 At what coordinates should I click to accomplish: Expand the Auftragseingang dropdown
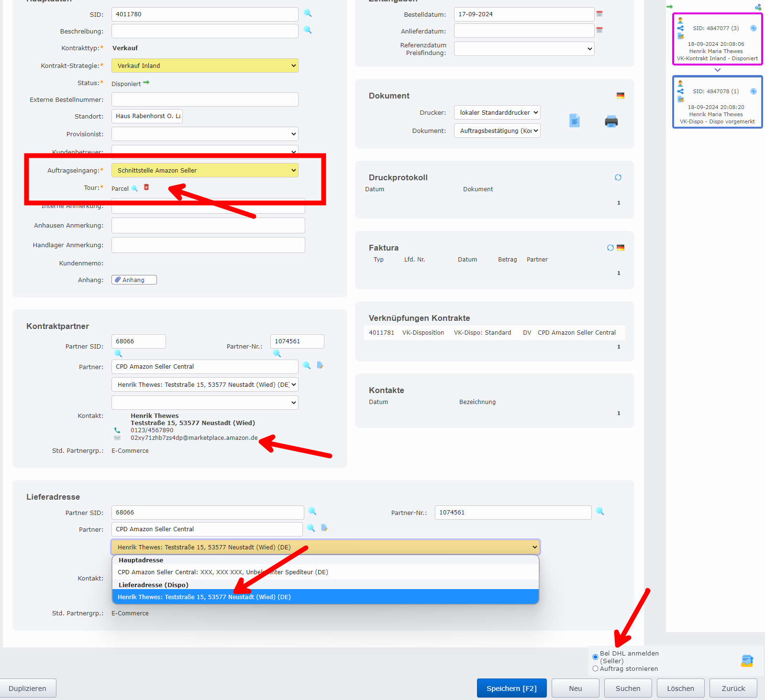(205, 170)
